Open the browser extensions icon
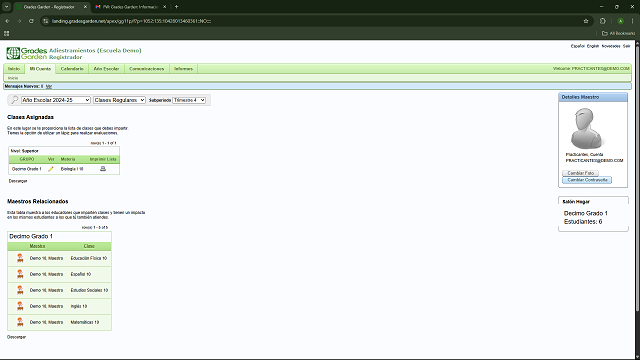 coord(603,21)
